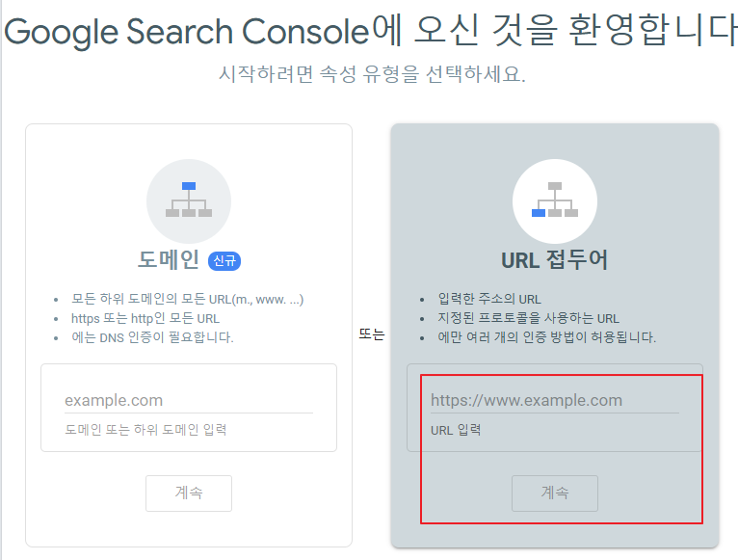Click 계속 button under the URL field

tap(555, 493)
